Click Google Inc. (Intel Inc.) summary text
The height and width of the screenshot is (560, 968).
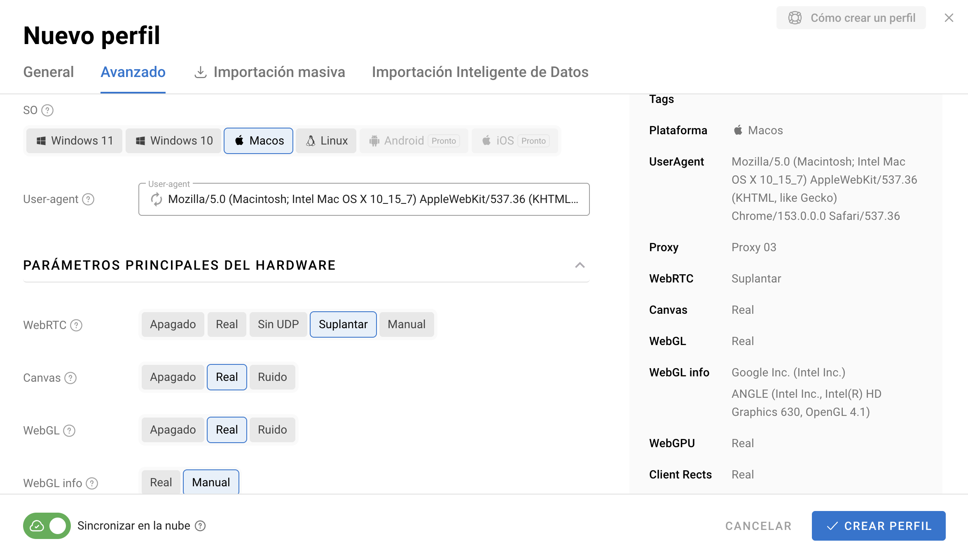pos(788,373)
